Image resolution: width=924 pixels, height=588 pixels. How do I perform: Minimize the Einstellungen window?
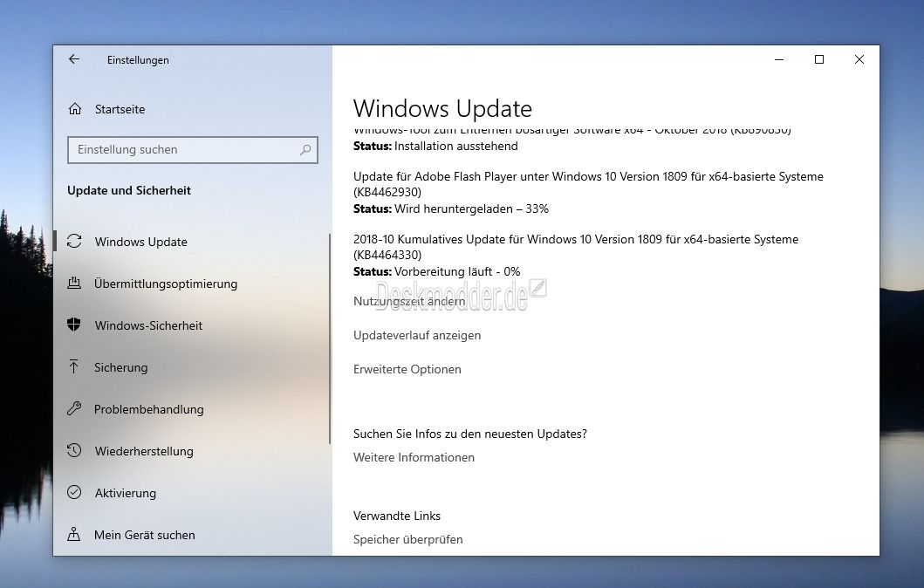pos(779,59)
